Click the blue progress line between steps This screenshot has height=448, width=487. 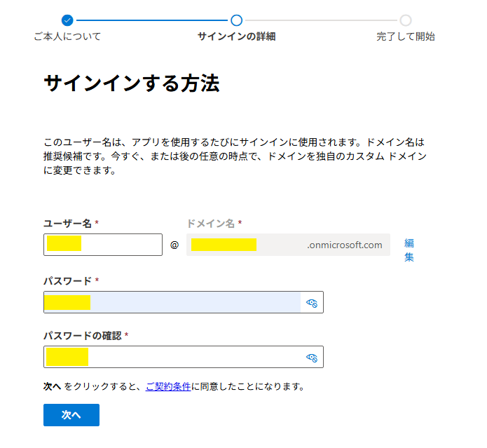(151, 20)
